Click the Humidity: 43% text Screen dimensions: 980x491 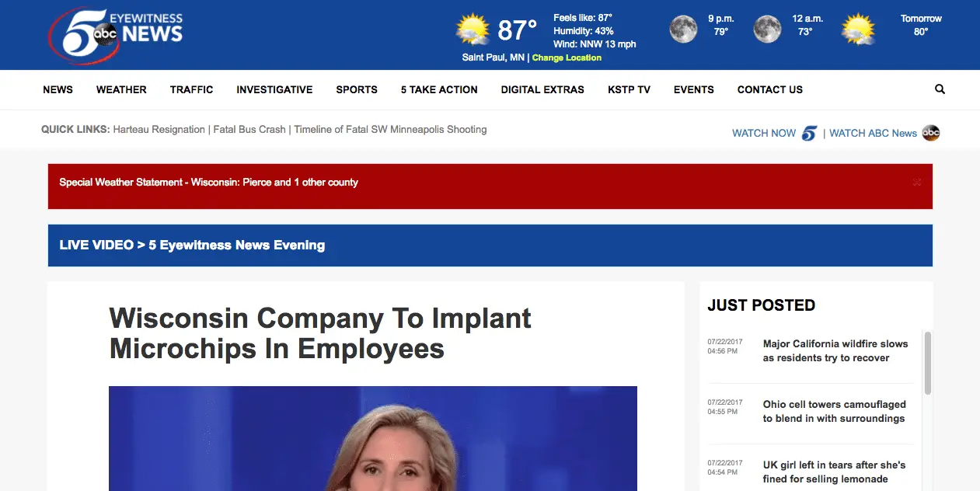[x=584, y=31]
